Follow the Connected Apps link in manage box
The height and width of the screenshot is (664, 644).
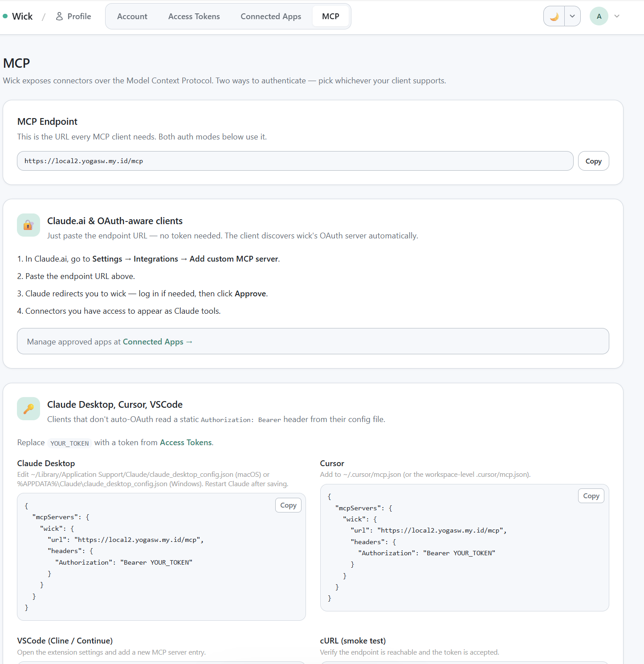click(158, 342)
